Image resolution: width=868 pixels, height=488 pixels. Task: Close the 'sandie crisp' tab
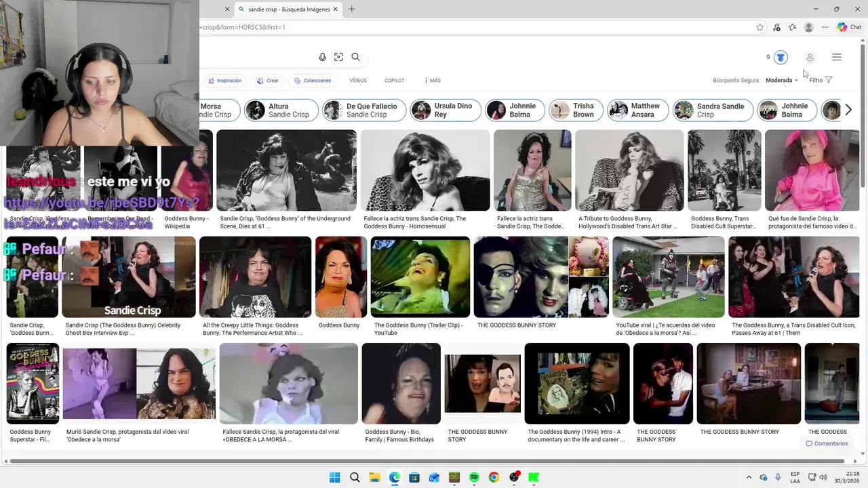pos(335,9)
